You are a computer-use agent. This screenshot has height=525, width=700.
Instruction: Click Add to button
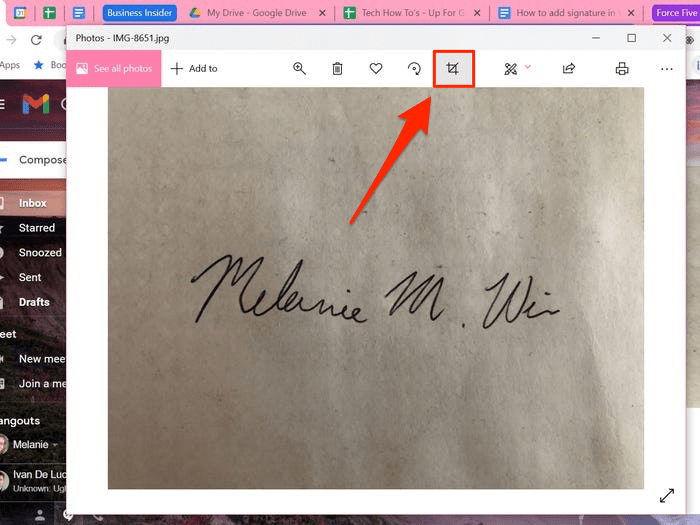194,68
